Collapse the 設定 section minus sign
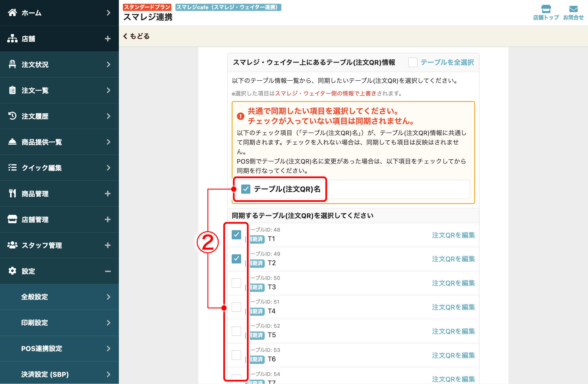 [108, 271]
